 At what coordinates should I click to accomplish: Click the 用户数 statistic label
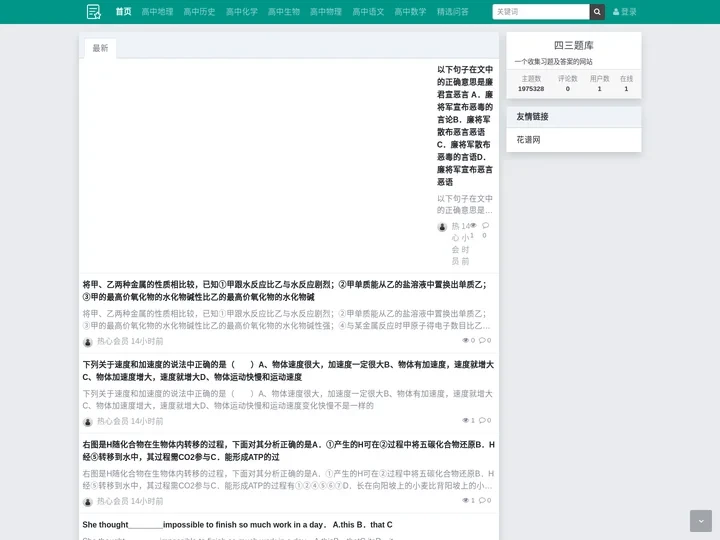(x=599, y=79)
